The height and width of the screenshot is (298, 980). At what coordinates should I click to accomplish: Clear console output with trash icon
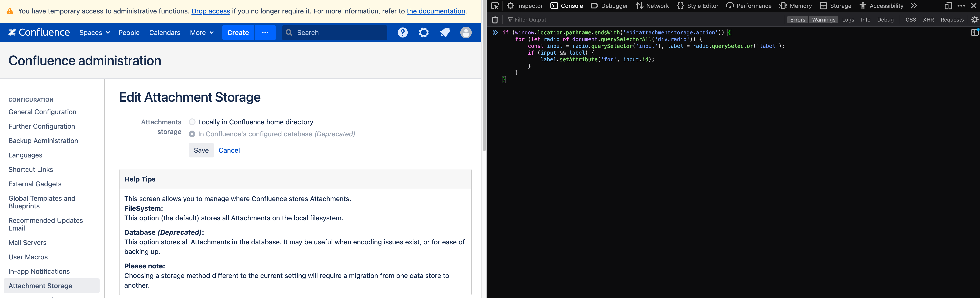coord(495,20)
